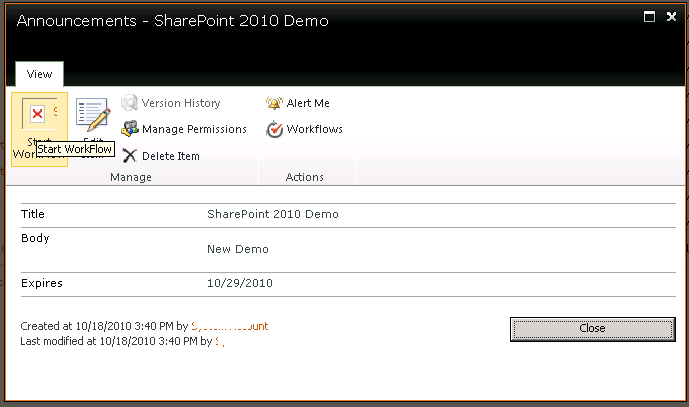Maximize the Announcements dialog
Screen dimensions: 689x407
click(x=649, y=17)
